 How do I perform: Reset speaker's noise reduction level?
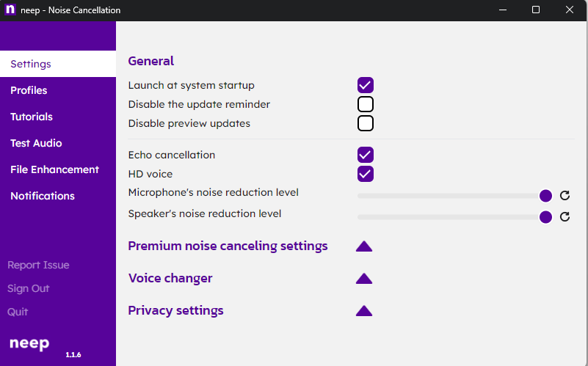click(565, 217)
